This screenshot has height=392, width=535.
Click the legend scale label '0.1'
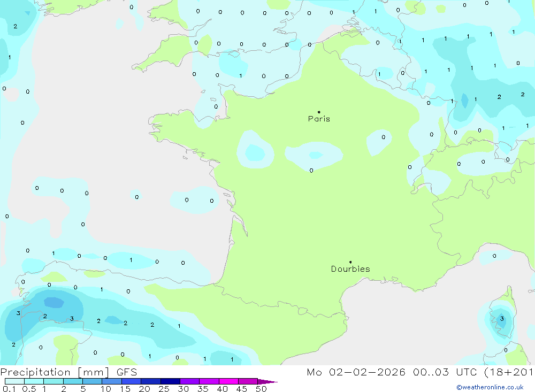9,389
